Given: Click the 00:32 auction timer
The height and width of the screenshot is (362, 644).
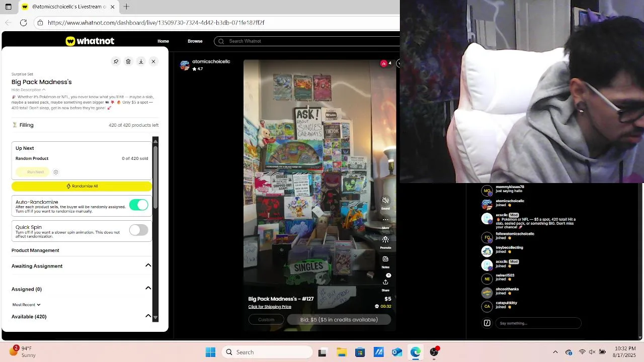Looking at the screenshot, I should click(x=385, y=306).
